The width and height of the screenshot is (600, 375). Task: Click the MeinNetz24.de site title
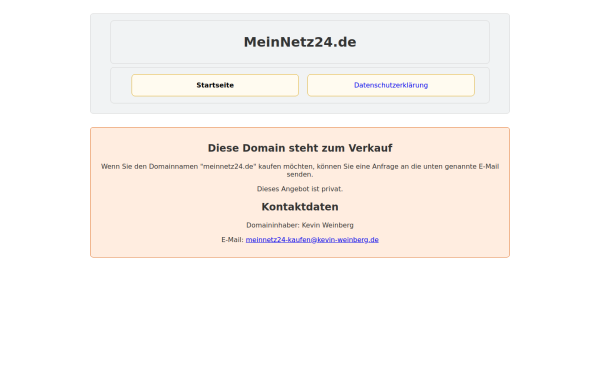tap(300, 42)
